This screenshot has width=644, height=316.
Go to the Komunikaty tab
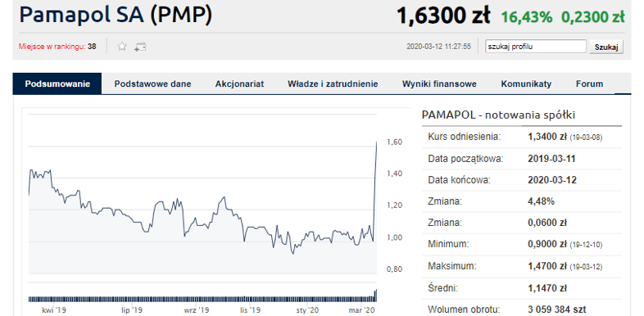526,84
